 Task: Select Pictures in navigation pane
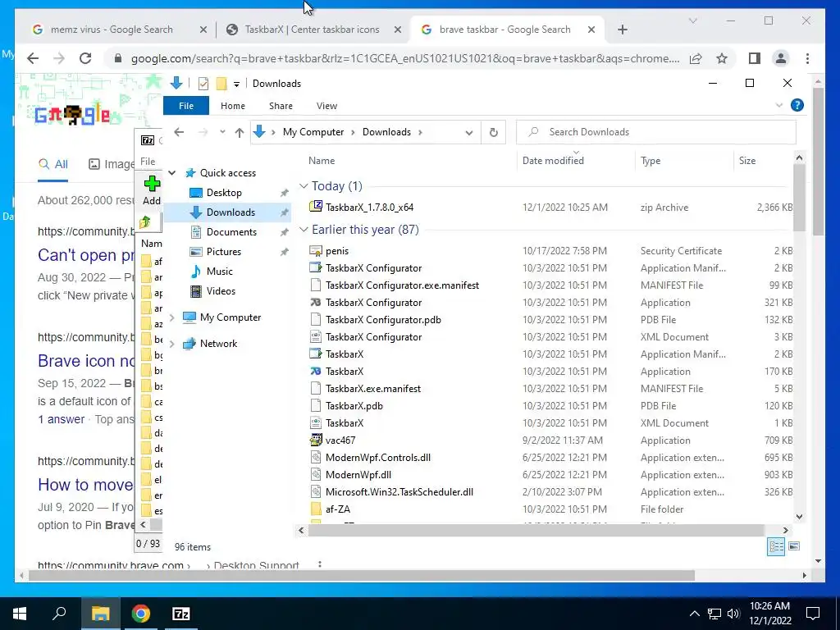tap(224, 252)
